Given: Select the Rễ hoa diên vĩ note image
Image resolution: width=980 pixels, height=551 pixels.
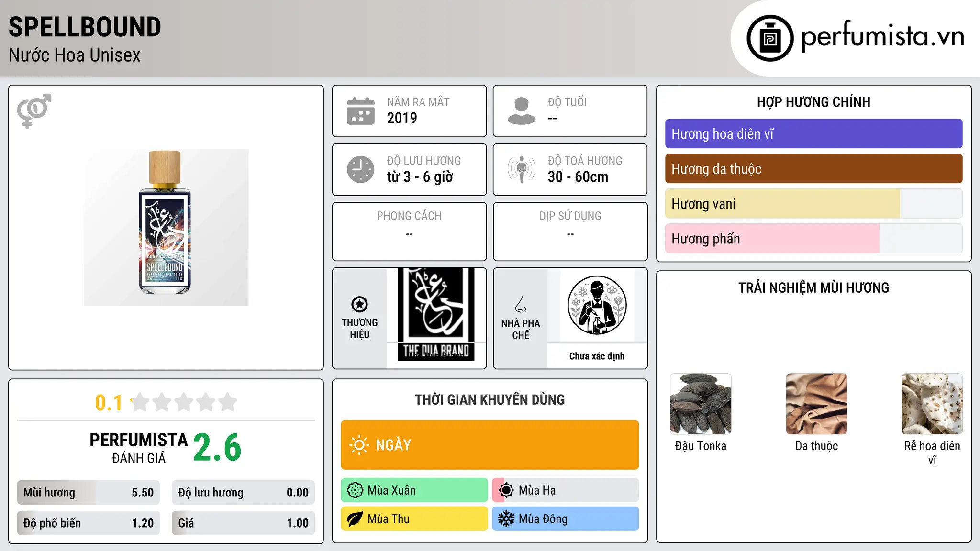Looking at the screenshot, I should pos(932,404).
